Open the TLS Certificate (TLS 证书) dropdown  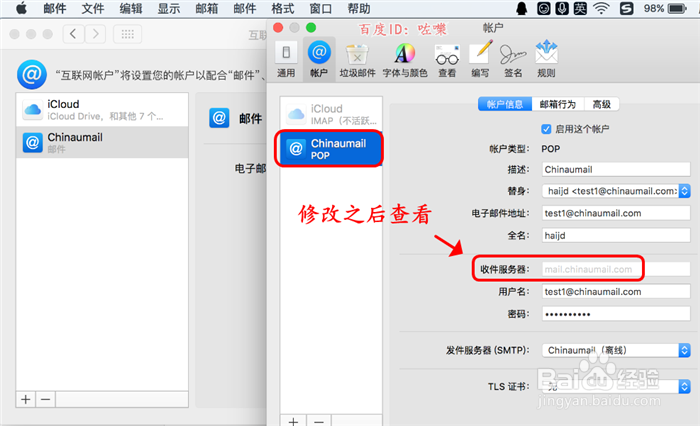point(616,386)
